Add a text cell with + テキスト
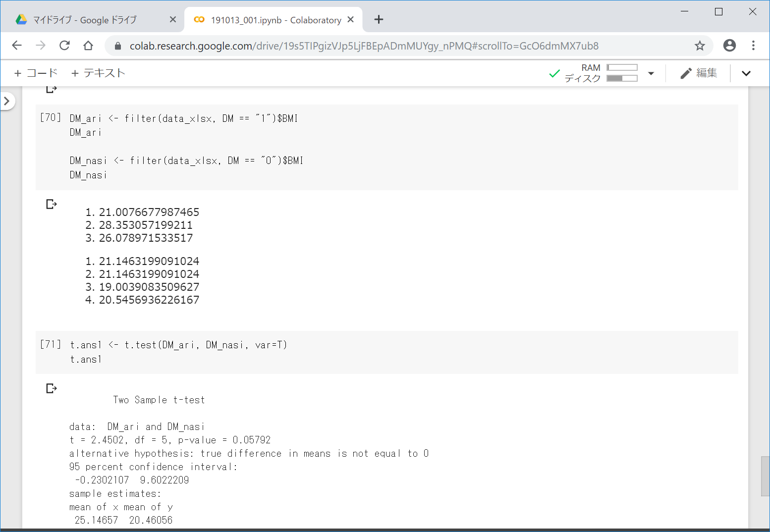This screenshot has width=770, height=532. 98,73
